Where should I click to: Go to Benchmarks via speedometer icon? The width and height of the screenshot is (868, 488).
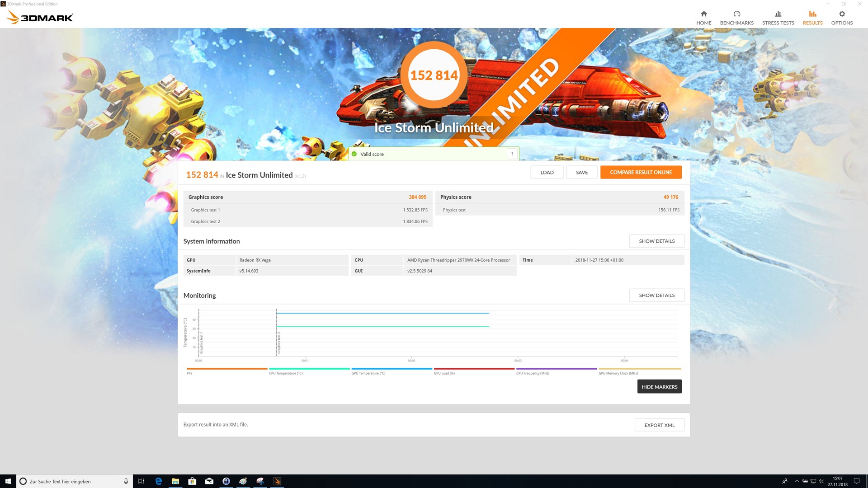(736, 14)
